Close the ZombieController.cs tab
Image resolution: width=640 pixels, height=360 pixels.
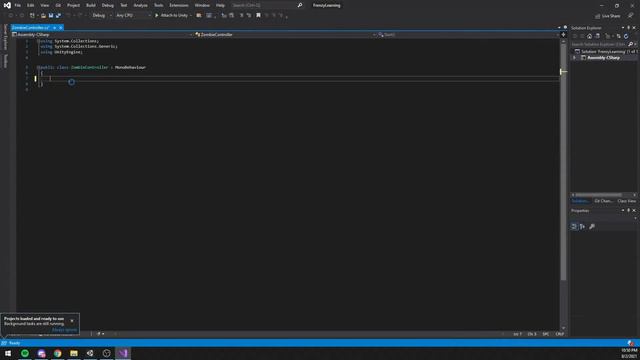(x=61, y=28)
